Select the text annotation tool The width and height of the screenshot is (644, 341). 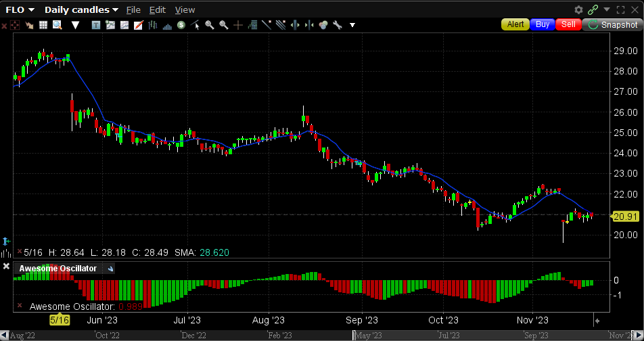(95, 25)
